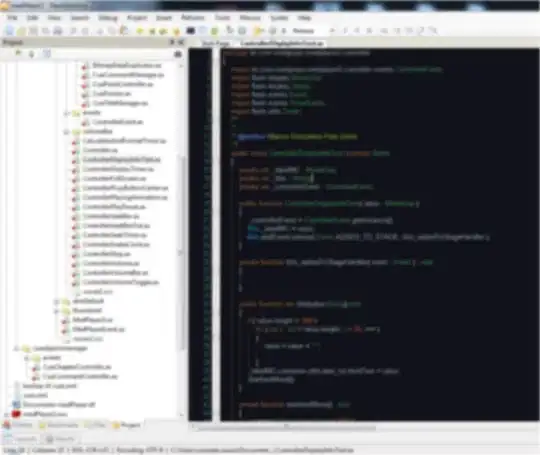Switch to the Start Page editor tab

pos(215,43)
